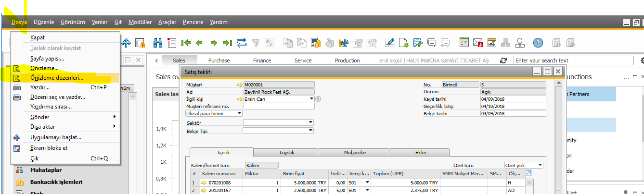Choose Yazdır from the Dosya menu
This screenshot has width=644, height=194.
click(x=40, y=87)
